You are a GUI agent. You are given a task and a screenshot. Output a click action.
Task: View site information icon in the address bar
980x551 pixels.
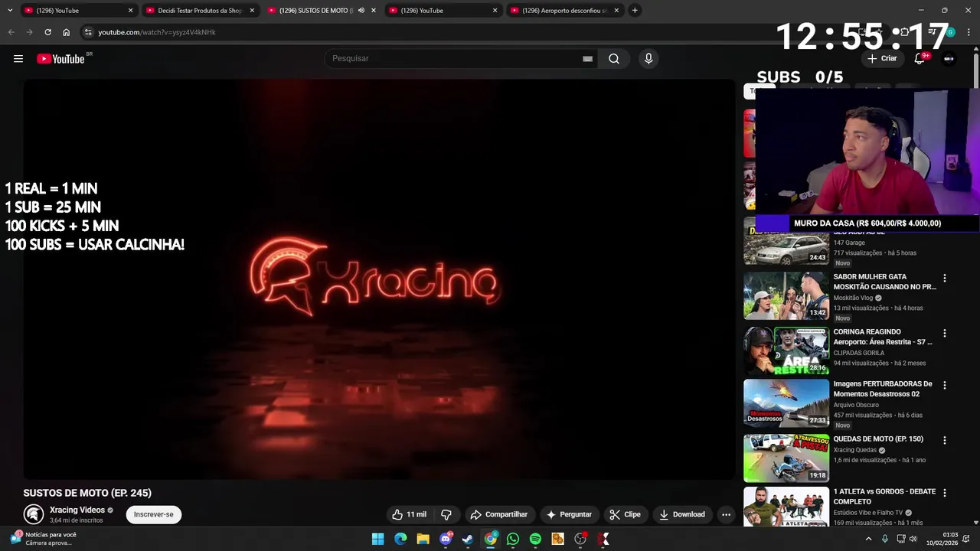[x=88, y=32]
